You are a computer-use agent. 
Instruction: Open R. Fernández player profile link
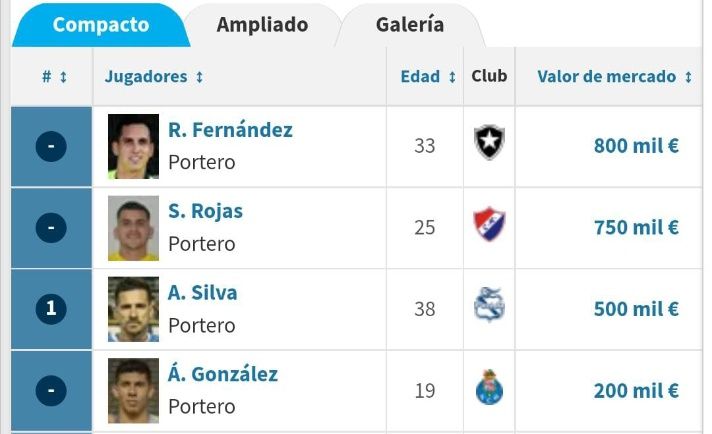[x=230, y=130]
